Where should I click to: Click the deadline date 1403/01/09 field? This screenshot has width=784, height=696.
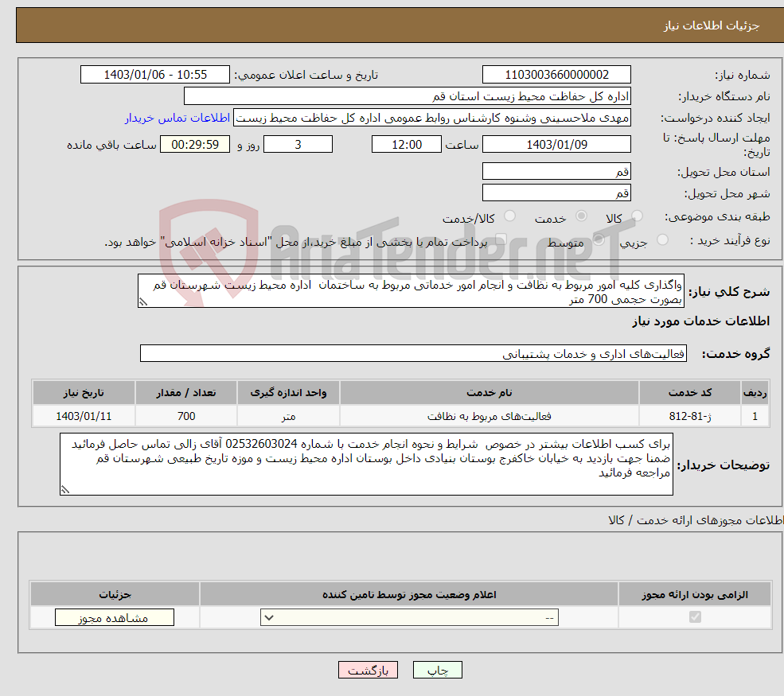556,145
